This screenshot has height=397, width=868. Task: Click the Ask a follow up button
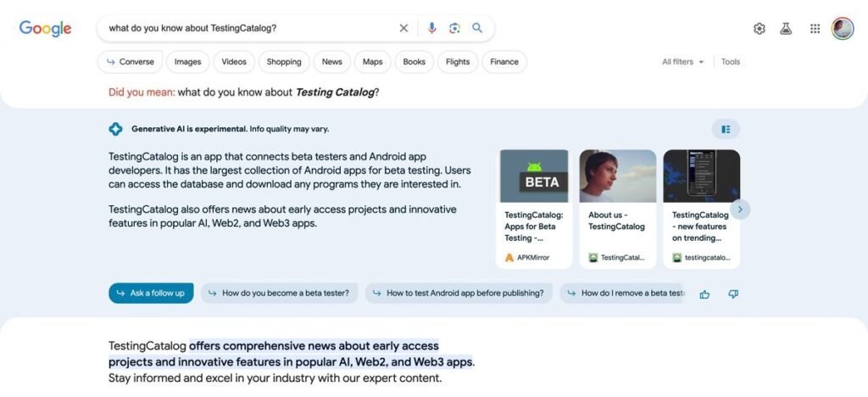[151, 293]
